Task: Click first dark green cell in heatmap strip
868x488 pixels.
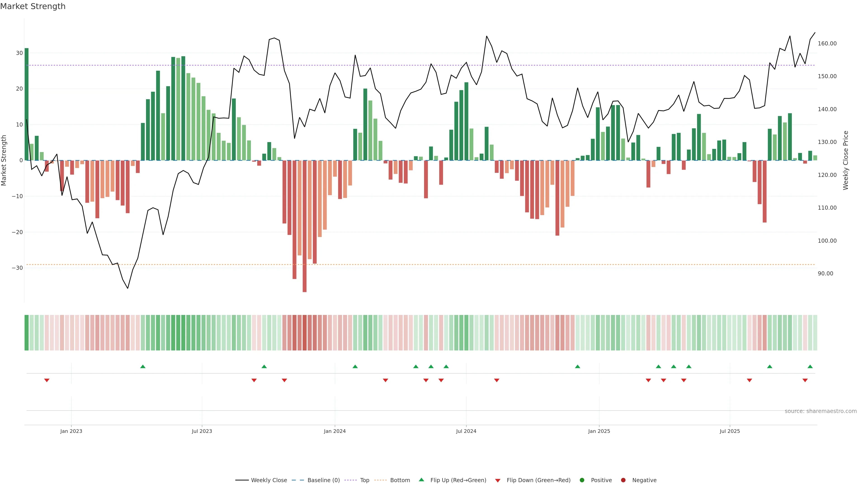Action: pyautogui.click(x=27, y=333)
